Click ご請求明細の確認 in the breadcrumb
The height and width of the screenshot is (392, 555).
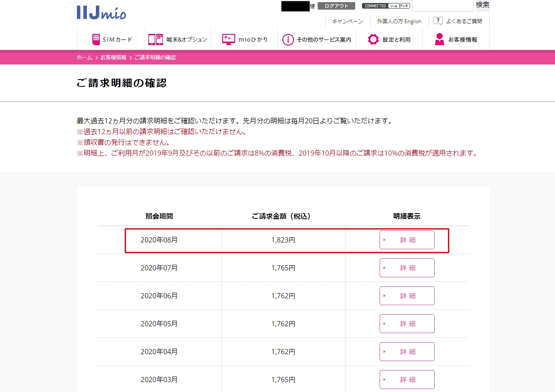[155, 57]
